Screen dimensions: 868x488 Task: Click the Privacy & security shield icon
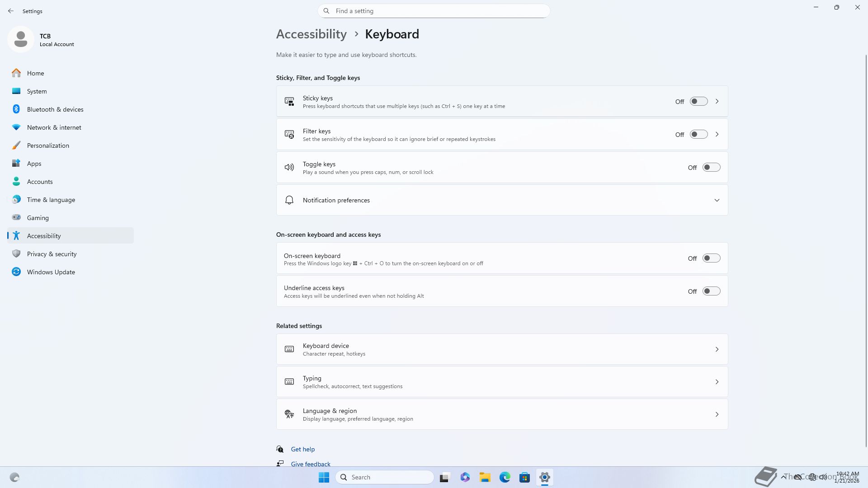(x=16, y=254)
